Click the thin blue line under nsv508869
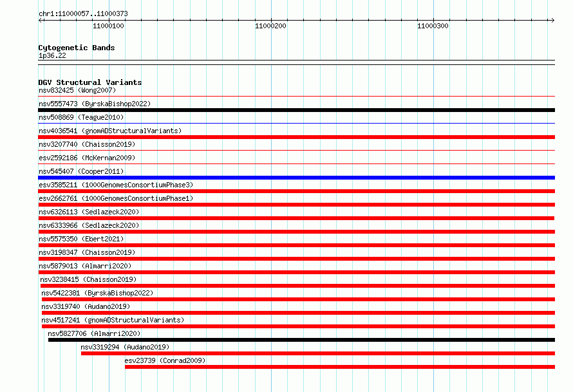The image size is (573, 392). click(296, 124)
